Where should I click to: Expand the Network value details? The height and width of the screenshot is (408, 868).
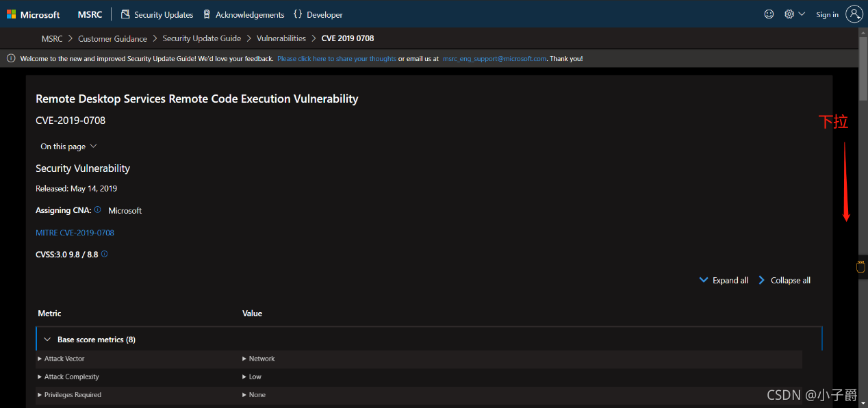tap(258, 359)
